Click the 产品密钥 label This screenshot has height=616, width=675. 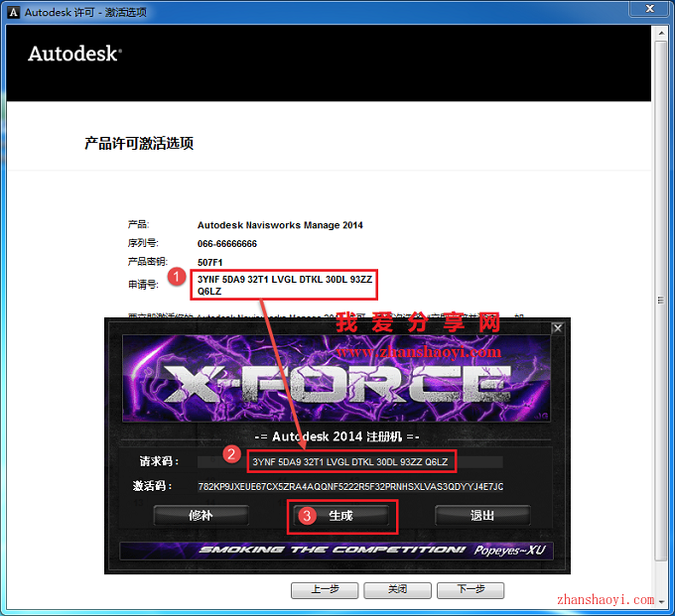[x=148, y=262]
